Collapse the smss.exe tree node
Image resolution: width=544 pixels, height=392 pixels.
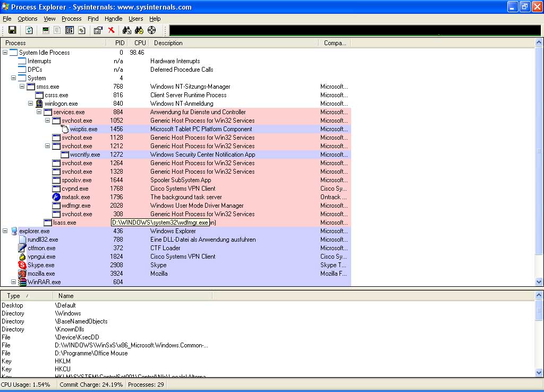22,87
